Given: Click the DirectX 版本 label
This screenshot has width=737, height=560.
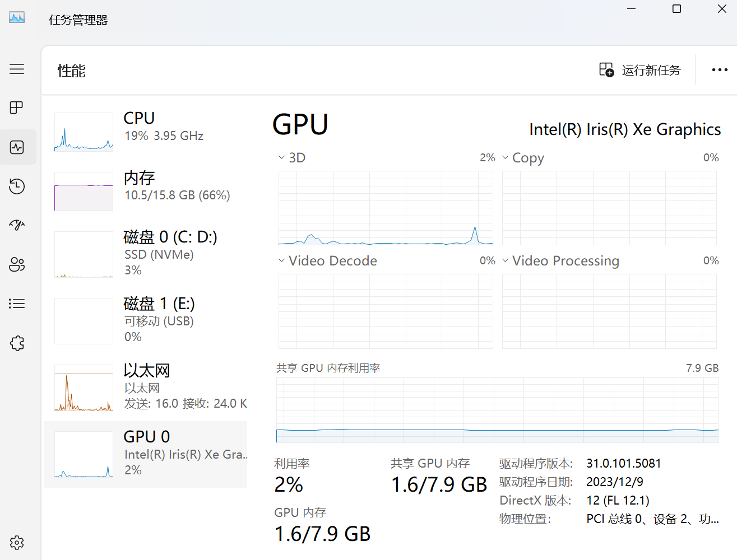Looking at the screenshot, I should point(535,501).
